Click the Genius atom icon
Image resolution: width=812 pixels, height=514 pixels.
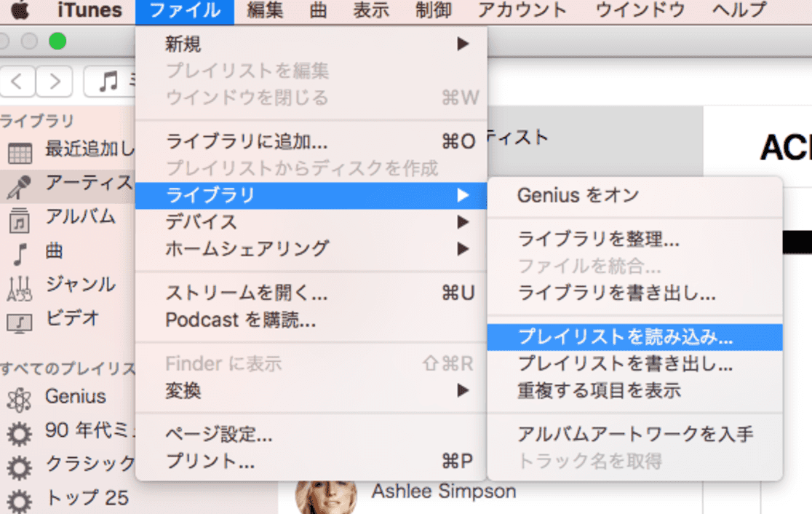[x=19, y=400]
